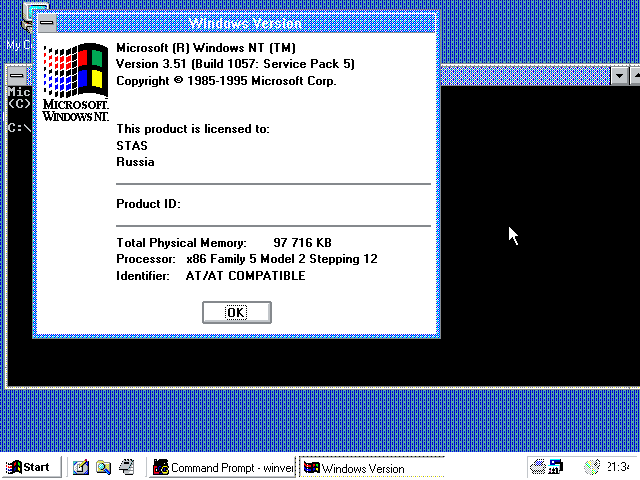Maximize the Command Prompt window with up arrow

(635, 75)
